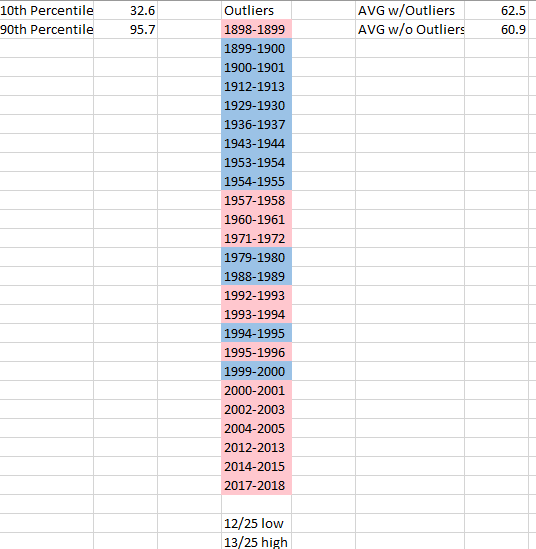Select the Outliers header cell

pyautogui.click(x=256, y=10)
